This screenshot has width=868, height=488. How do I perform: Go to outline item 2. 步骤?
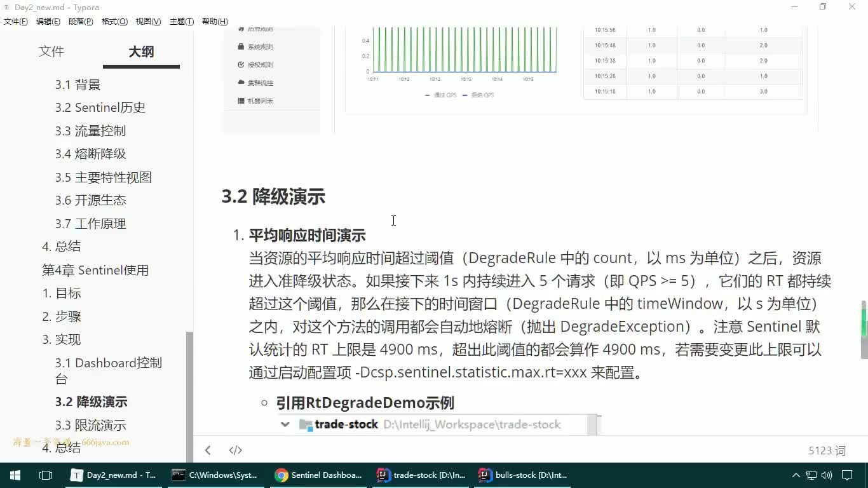pos(62,316)
